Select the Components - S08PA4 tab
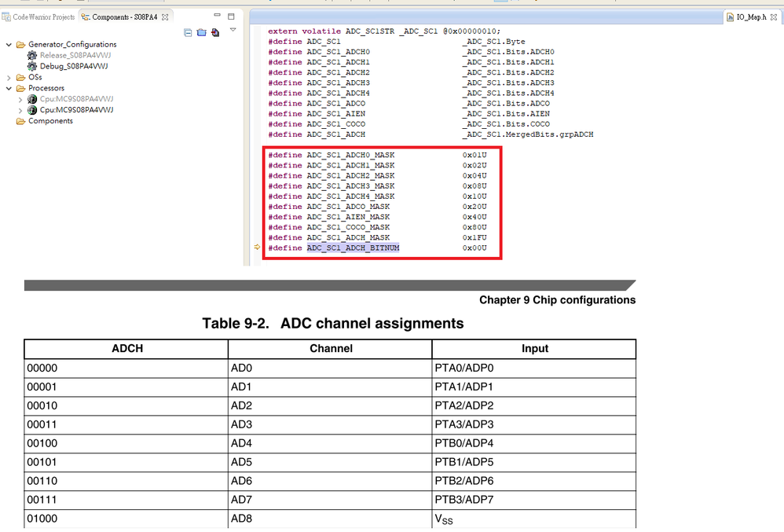The image size is (784, 532). point(124,17)
